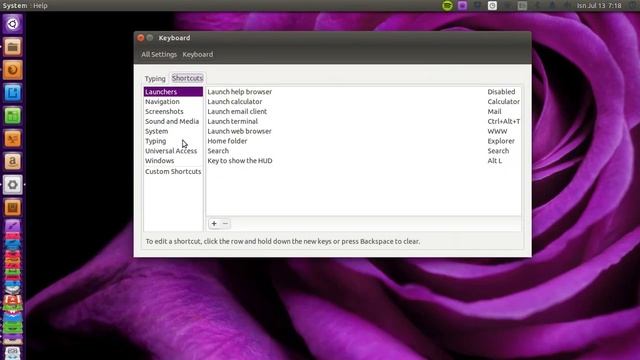Open LibreOffice Writer in the dock

click(13, 93)
